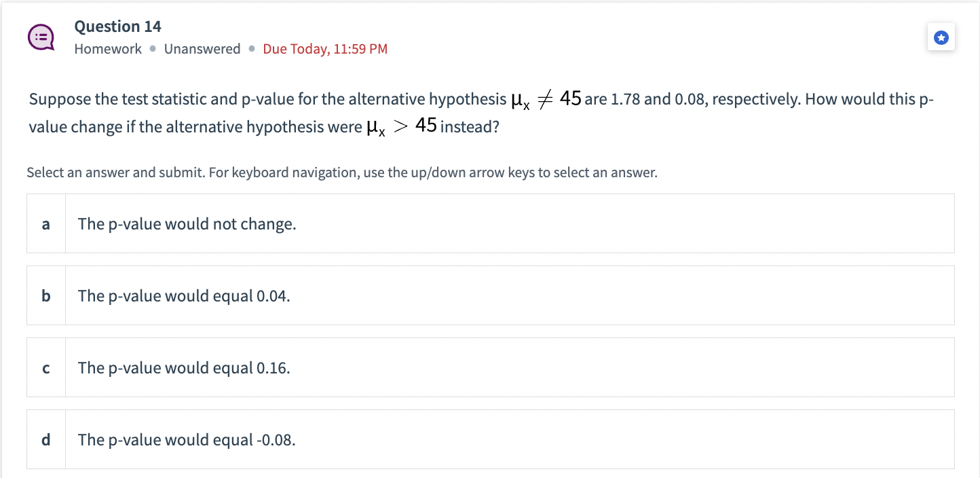Click the letter box labeled d
This screenshot has width=980, height=478.
click(x=45, y=439)
